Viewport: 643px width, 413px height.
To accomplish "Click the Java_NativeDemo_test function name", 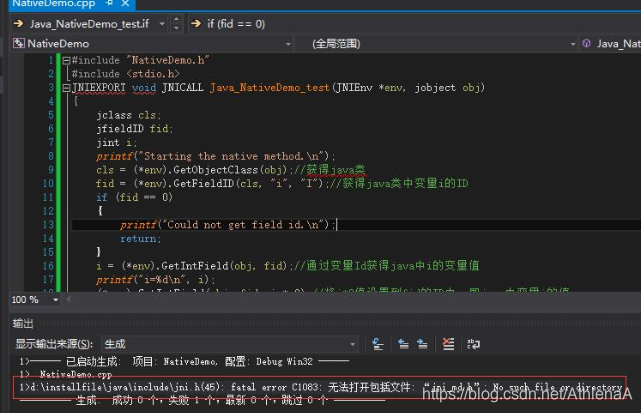I will point(269,88).
